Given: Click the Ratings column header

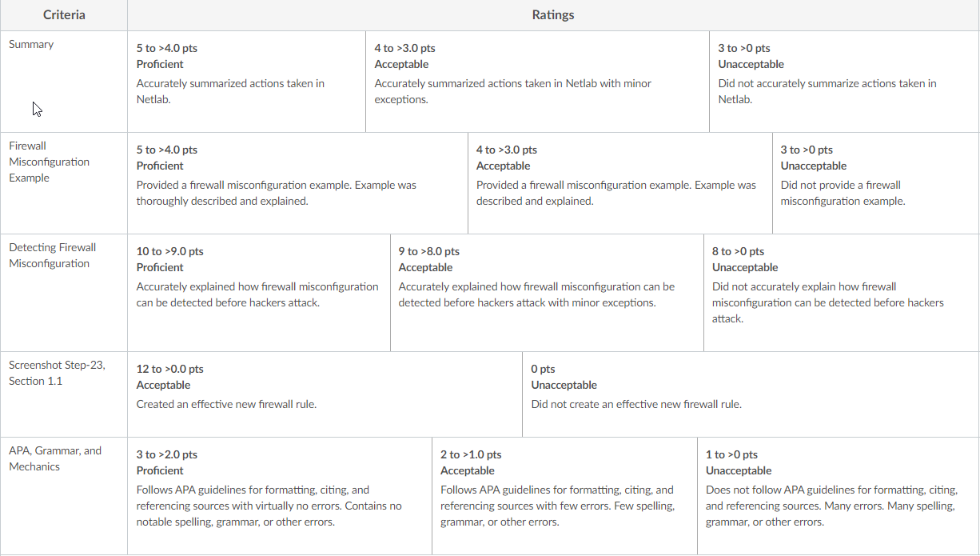Looking at the screenshot, I should 553,15.
